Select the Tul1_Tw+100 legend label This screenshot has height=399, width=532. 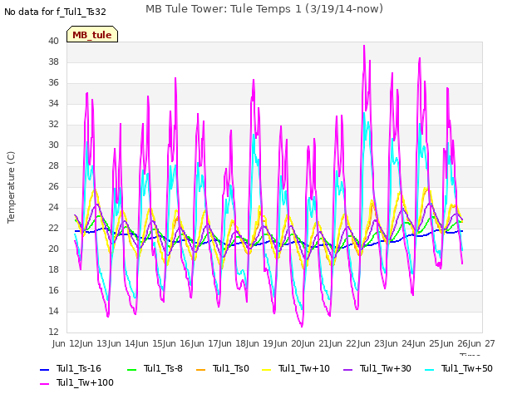point(85,382)
